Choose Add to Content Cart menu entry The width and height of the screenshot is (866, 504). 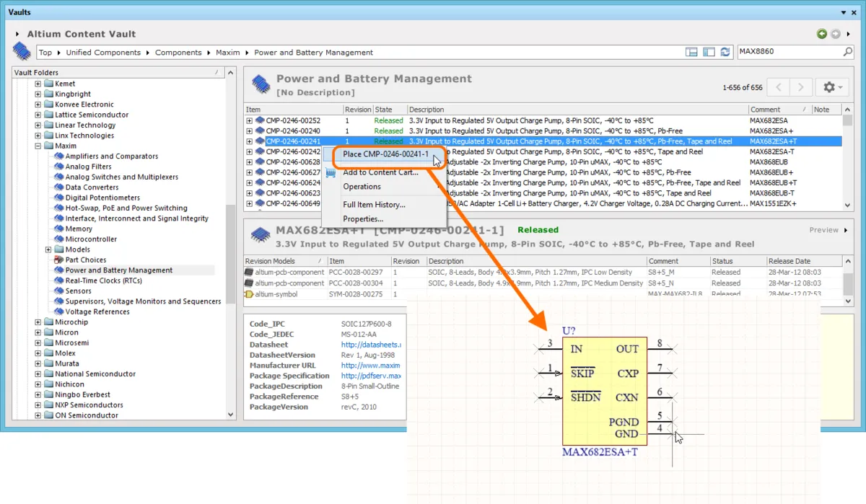click(380, 172)
